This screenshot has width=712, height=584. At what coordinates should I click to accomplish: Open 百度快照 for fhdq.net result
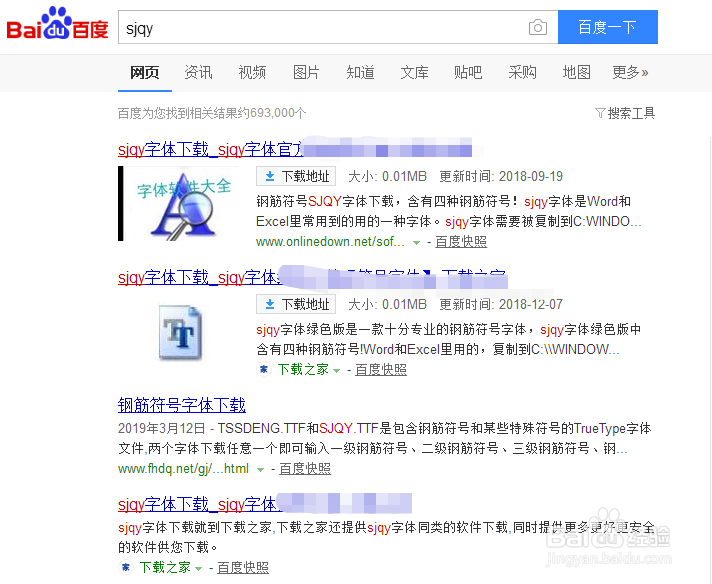305,469
